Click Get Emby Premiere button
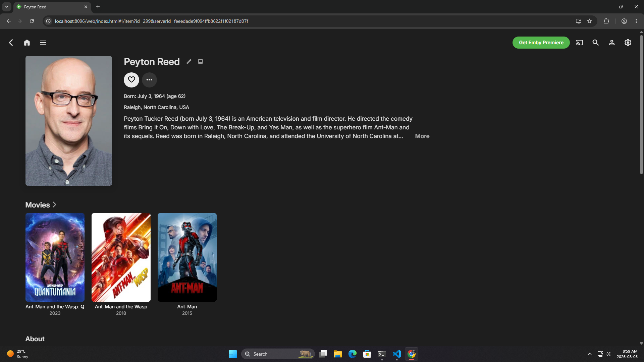 coord(541,43)
